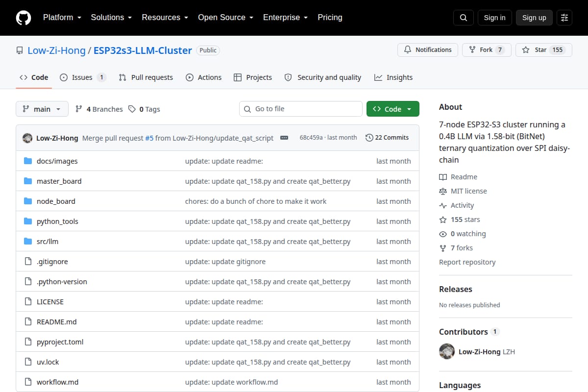
Task: Open the pyproject.toml file
Action: click(x=60, y=342)
